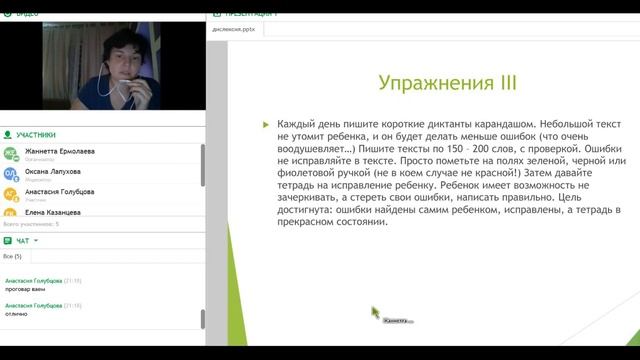Image resolution: width=640 pixels, height=360 pixels.
Task: Click the slide title 'Упражнения III'
Action: tap(447, 83)
